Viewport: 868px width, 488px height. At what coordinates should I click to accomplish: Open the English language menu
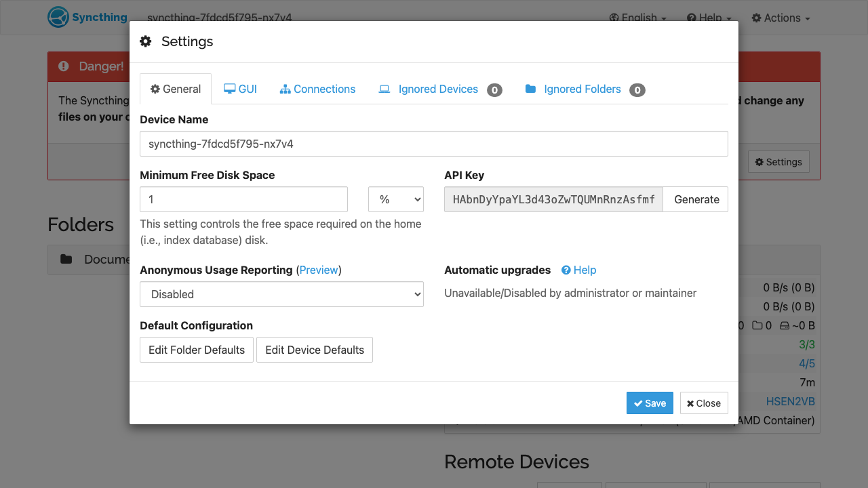(637, 18)
